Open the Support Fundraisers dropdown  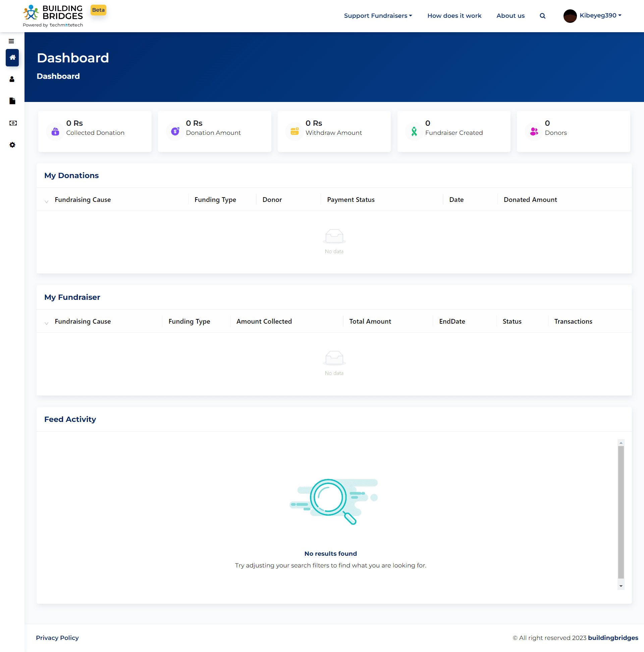coord(378,16)
